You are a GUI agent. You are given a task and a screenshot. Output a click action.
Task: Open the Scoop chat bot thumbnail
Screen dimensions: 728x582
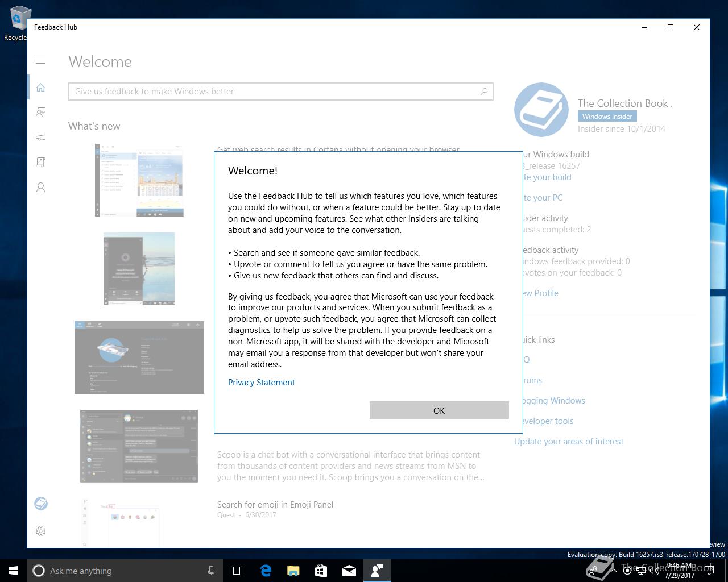139,446
